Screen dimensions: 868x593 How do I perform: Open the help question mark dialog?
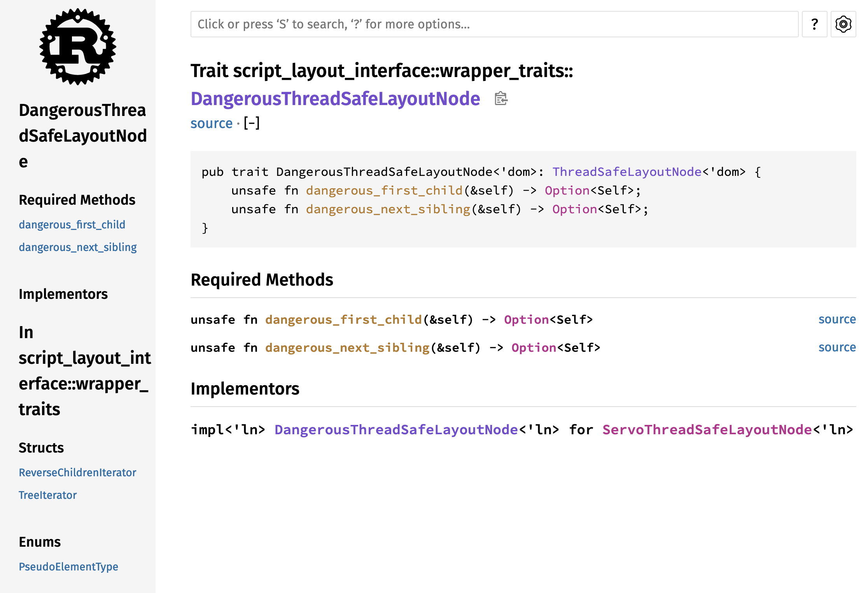[814, 24]
